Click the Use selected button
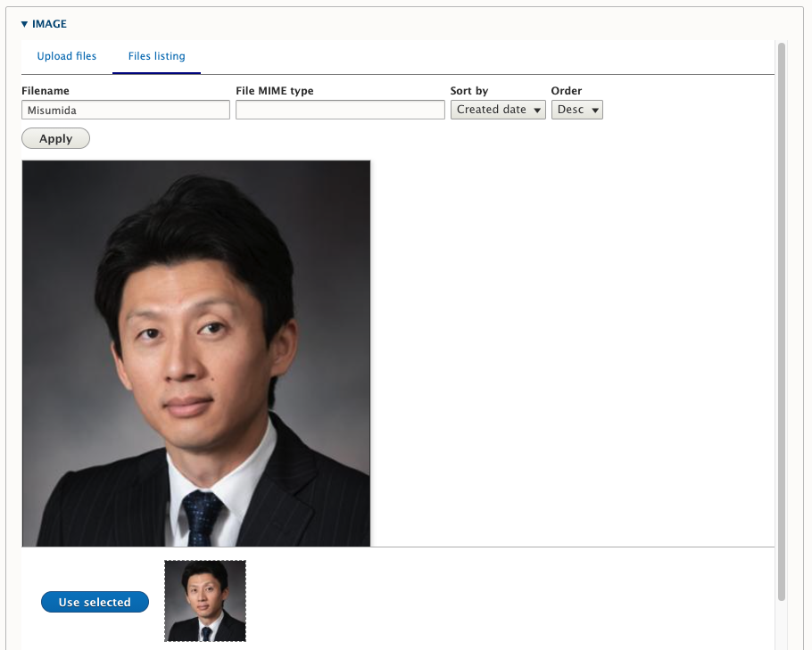This screenshot has width=812, height=650. click(x=95, y=603)
